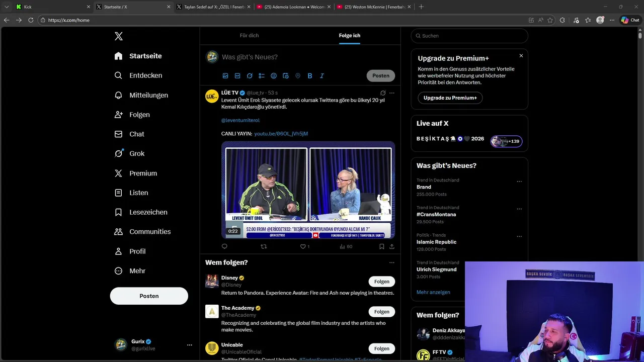Image resolution: width=644 pixels, height=362 pixels.
Task: Click the location pin icon
Action: tap(298, 76)
